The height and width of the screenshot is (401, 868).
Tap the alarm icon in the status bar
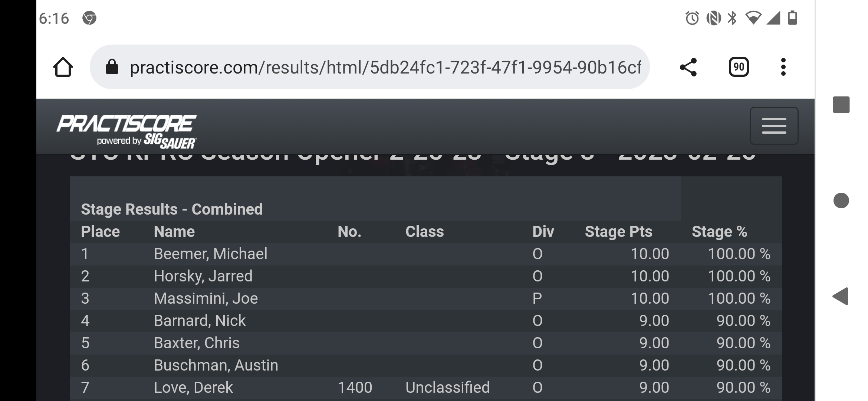(692, 18)
